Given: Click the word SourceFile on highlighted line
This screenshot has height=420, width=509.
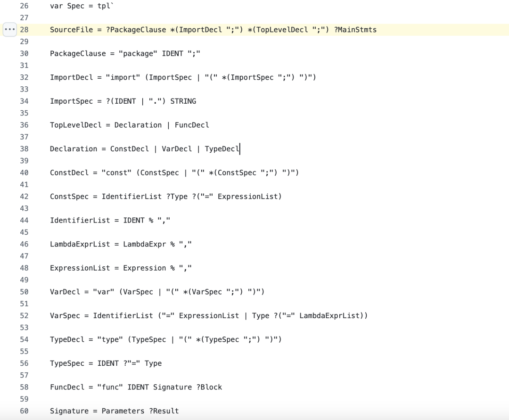Looking at the screenshot, I should [x=72, y=30].
